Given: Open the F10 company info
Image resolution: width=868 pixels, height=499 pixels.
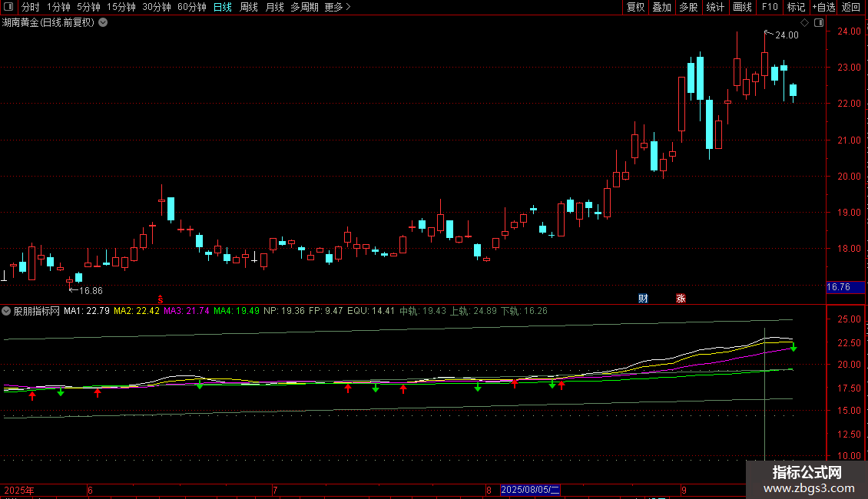Looking at the screenshot, I should coord(770,7).
